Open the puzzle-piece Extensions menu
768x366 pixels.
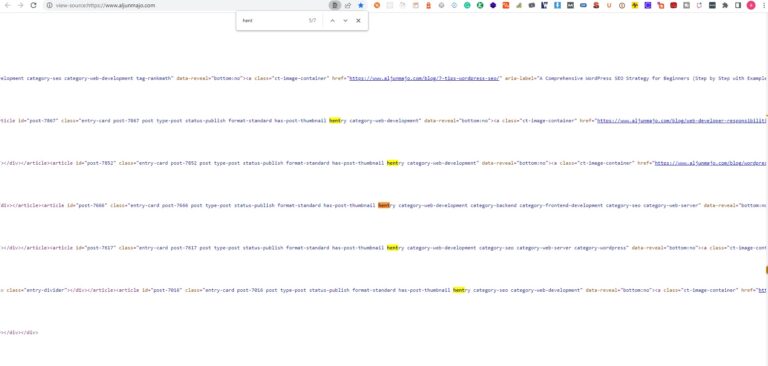tap(725, 5)
